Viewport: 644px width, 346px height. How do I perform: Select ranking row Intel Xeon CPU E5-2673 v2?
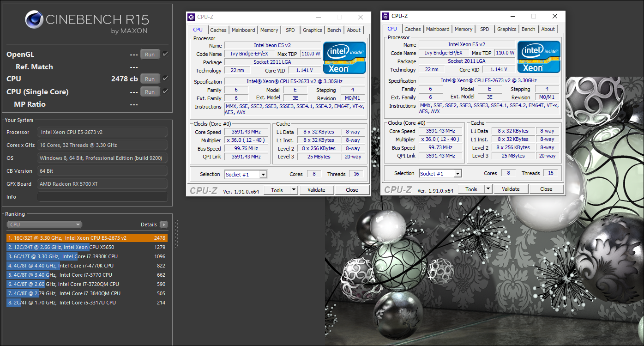tap(87, 238)
